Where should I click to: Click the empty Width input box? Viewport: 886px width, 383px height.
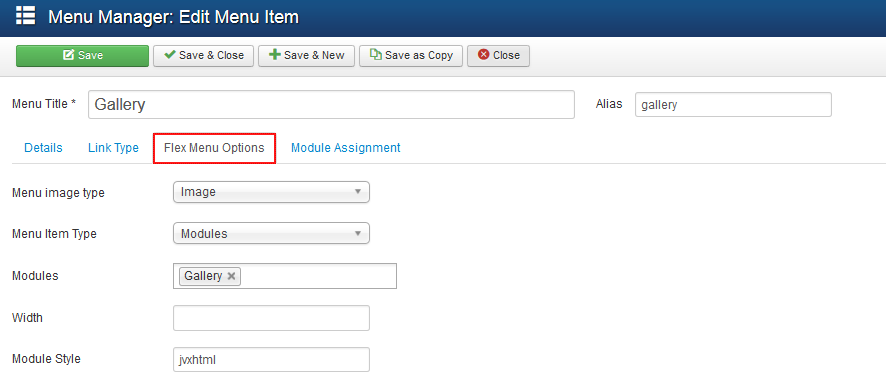click(x=271, y=318)
